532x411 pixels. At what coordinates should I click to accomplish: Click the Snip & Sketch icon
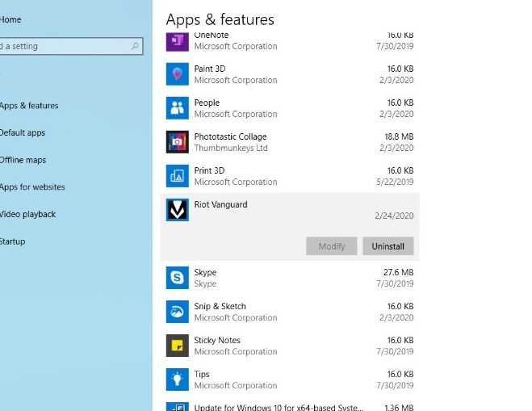point(178,312)
